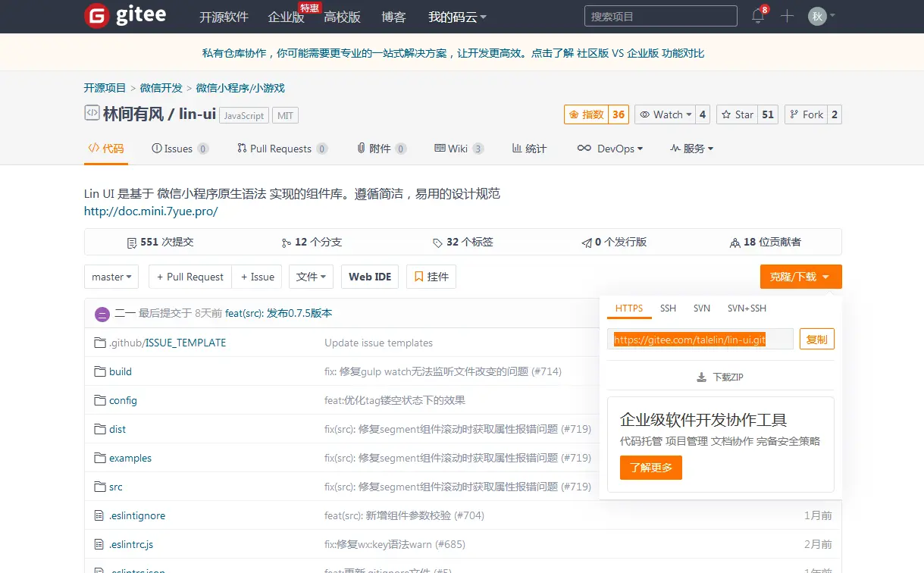Click the folder icon for config
The width and height of the screenshot is (924, 573).
tap(99, 400)
